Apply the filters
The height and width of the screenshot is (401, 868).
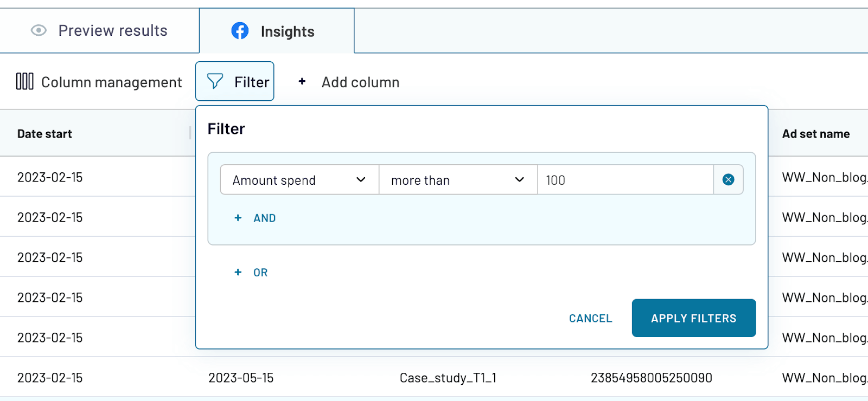tap(693, 318)
